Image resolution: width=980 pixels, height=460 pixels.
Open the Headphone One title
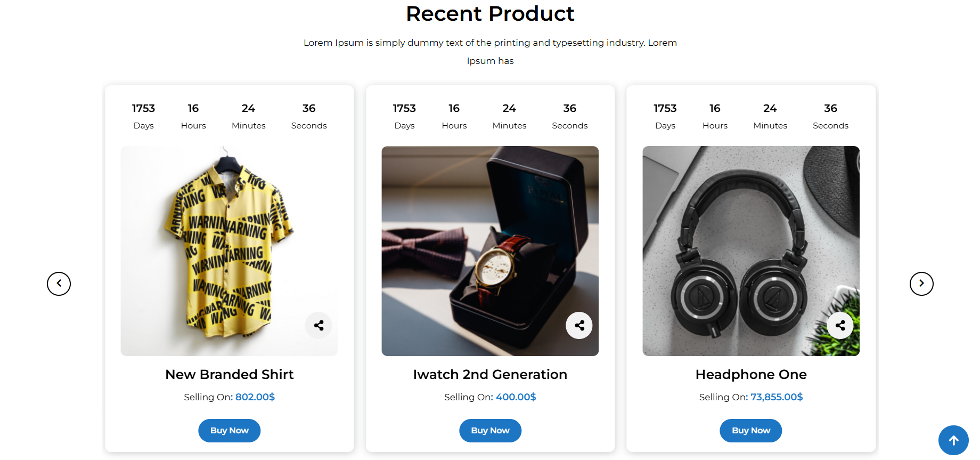click(x=750, y=375)
